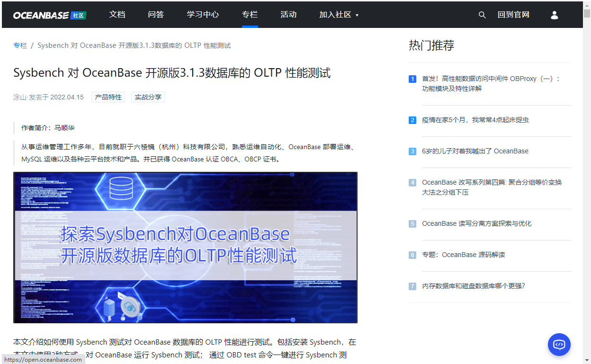Select the 产品特性 tag
This screenshot has width=591, height=364.
pyautogui.click(x=108, y=97)
